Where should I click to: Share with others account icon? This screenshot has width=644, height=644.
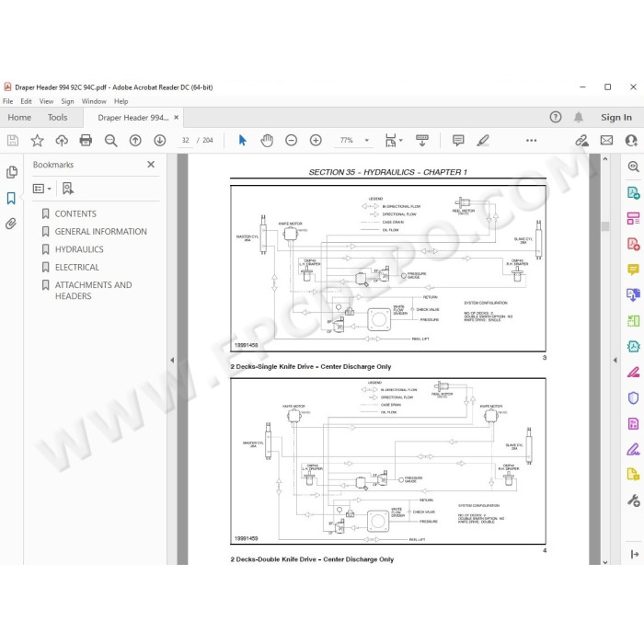click(631, 141)
